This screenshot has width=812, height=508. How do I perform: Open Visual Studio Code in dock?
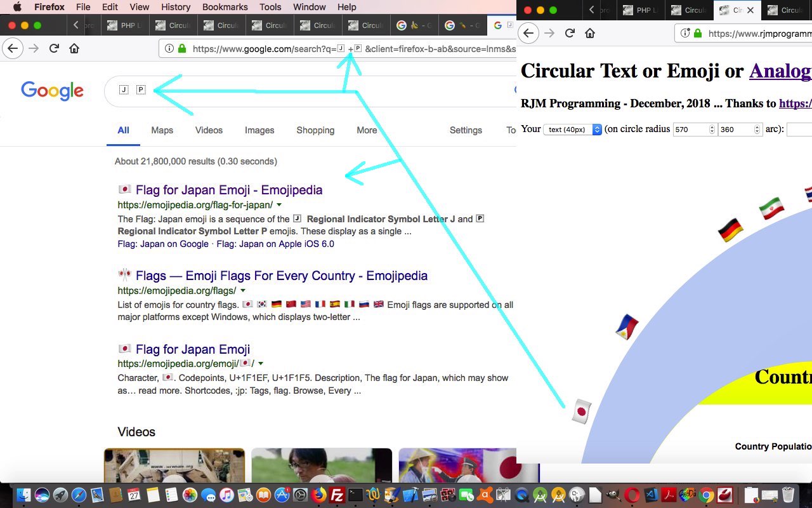point(651,495)
